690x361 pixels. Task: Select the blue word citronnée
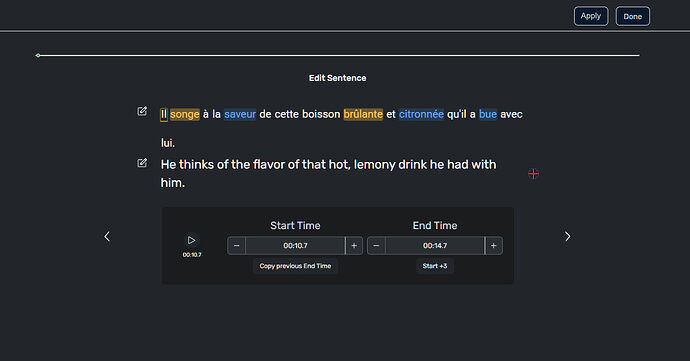coord(421,114)
